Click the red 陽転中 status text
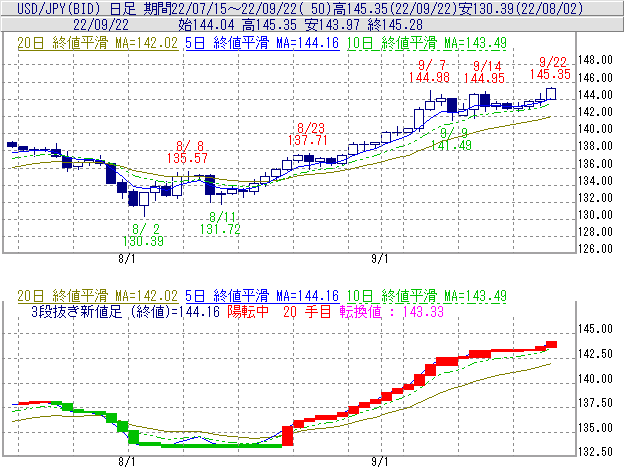 coord(248,311)
